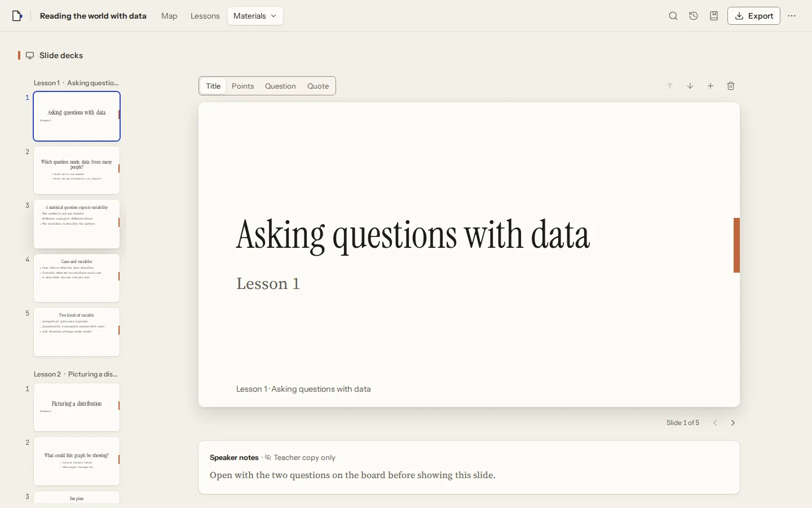Viewport: 812px width, 508px height.
Task: Click the Lesson 1 deck heading
Action: 76,83
